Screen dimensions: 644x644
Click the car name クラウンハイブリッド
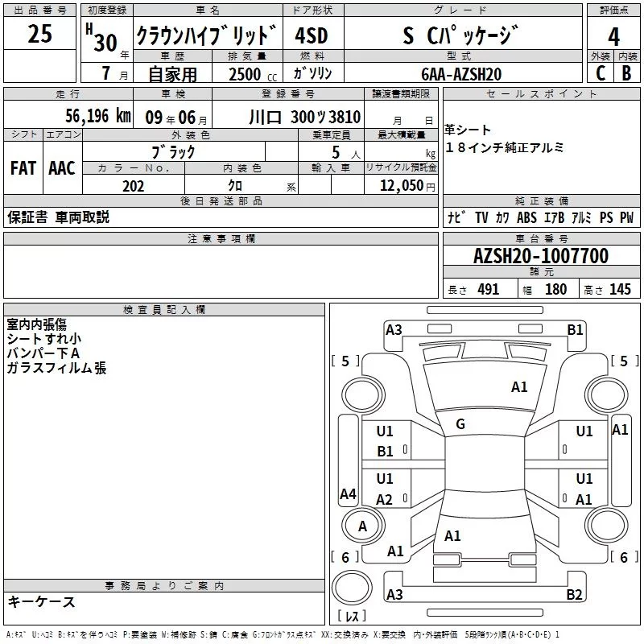click(207, 35)
